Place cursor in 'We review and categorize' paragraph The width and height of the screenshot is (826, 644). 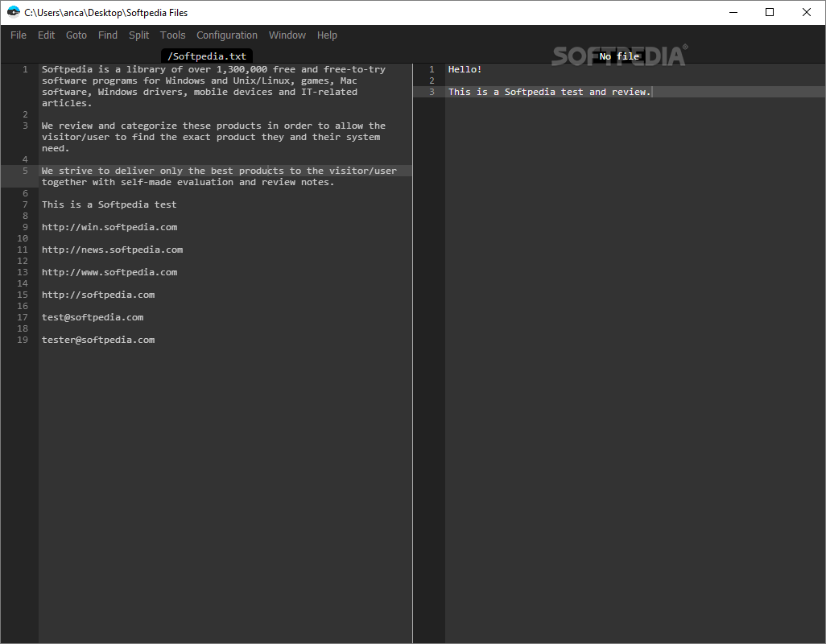213,137
